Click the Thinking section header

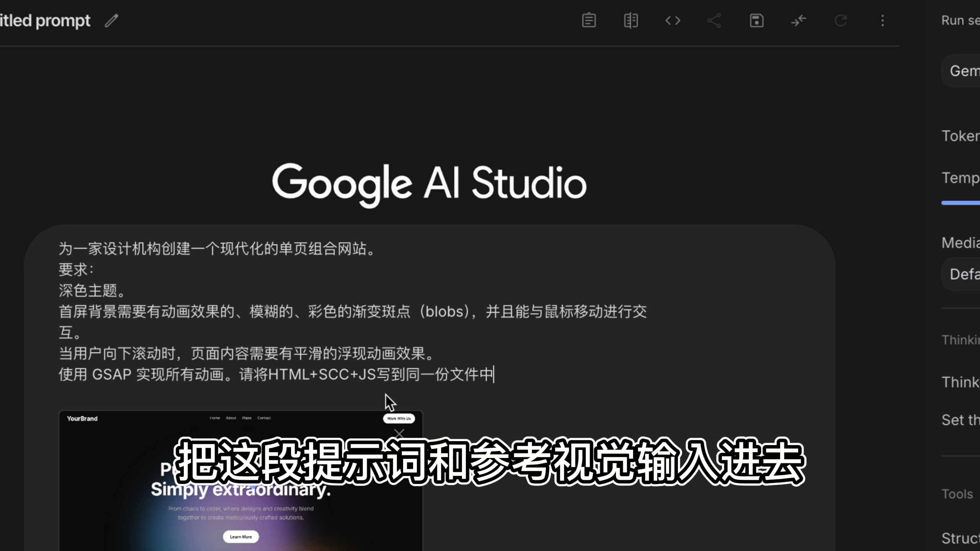[x=960, y=340]
